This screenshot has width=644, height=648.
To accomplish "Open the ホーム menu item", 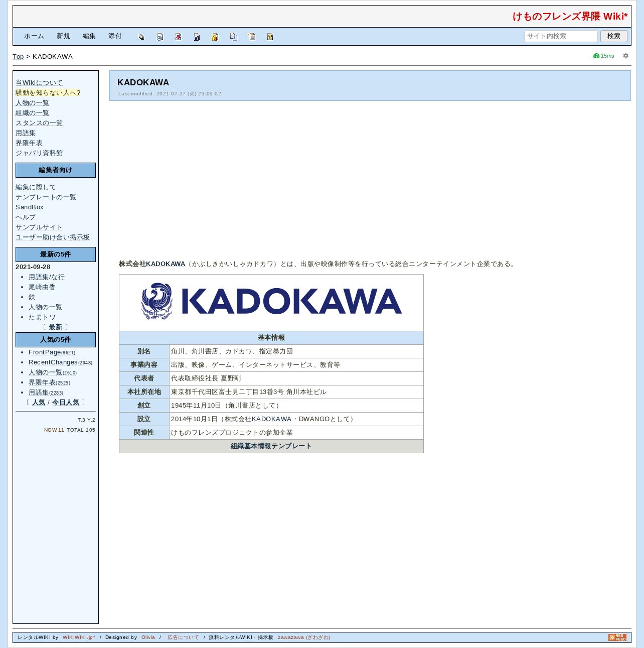I will tap(34, 36).
